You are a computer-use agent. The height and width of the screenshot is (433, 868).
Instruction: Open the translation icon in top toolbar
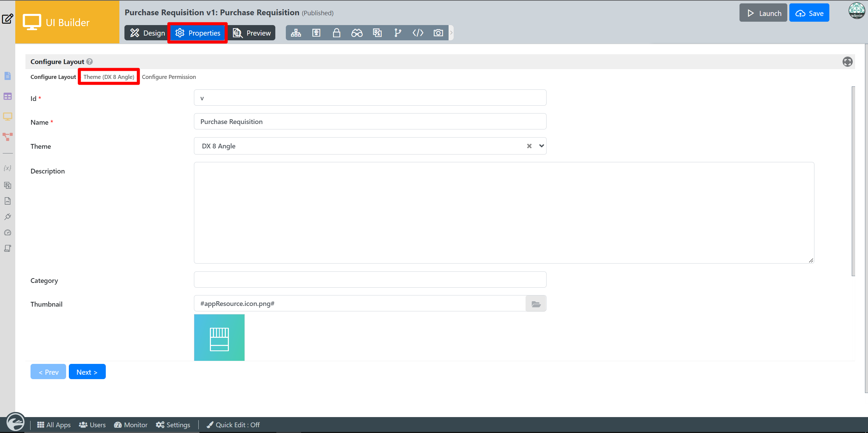click(x=377, y=33)
